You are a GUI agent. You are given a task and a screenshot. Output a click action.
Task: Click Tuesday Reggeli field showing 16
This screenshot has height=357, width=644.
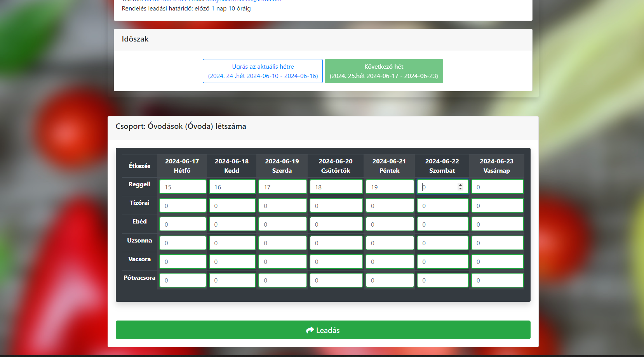tap(232, 187)
